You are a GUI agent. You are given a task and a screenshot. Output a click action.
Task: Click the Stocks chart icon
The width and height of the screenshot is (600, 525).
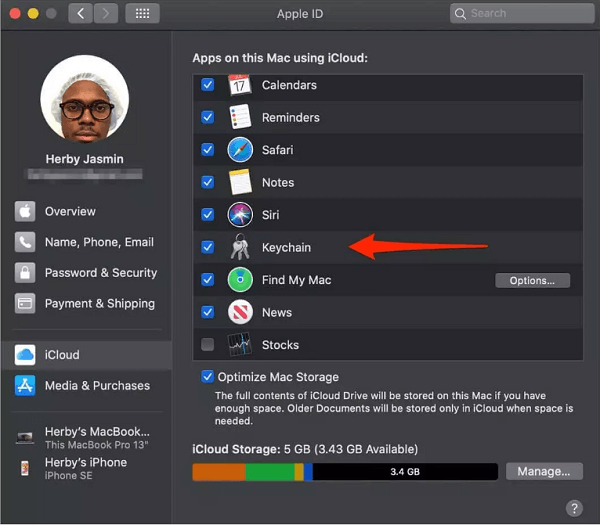coord(240,344)
